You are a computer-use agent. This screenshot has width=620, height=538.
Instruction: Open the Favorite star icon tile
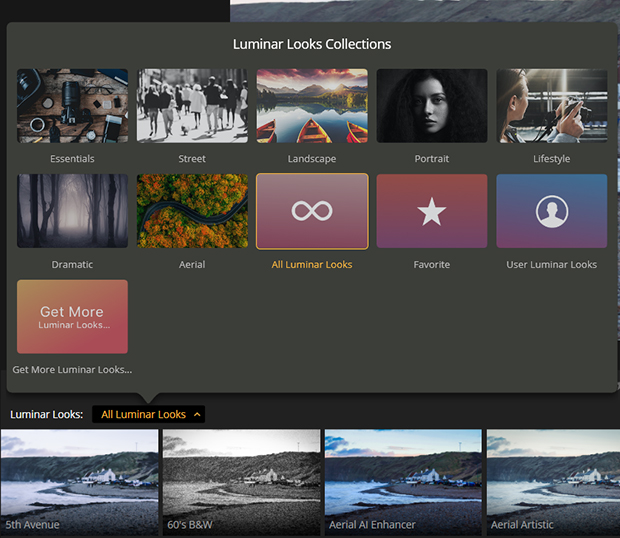click(432, 211)
